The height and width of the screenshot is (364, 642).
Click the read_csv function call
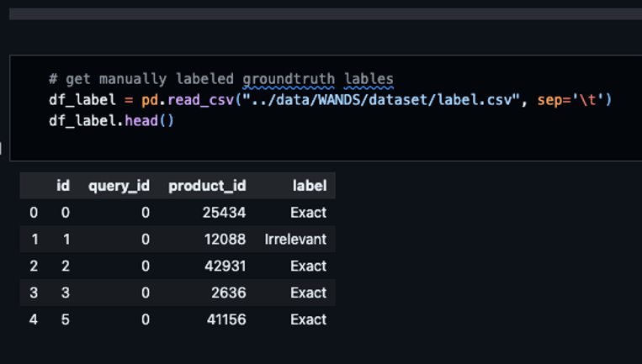[x=201, y=100]
